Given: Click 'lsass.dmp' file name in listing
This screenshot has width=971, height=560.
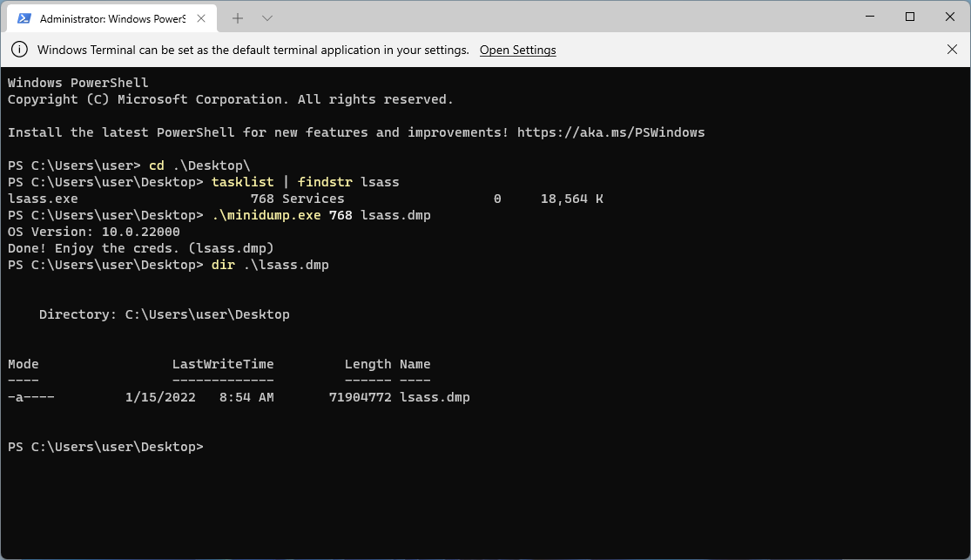Looking at the screenshot, I should [435, 397].
